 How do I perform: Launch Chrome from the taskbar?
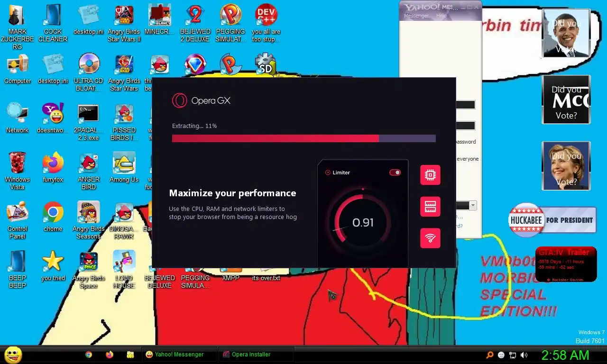point(89,355)
